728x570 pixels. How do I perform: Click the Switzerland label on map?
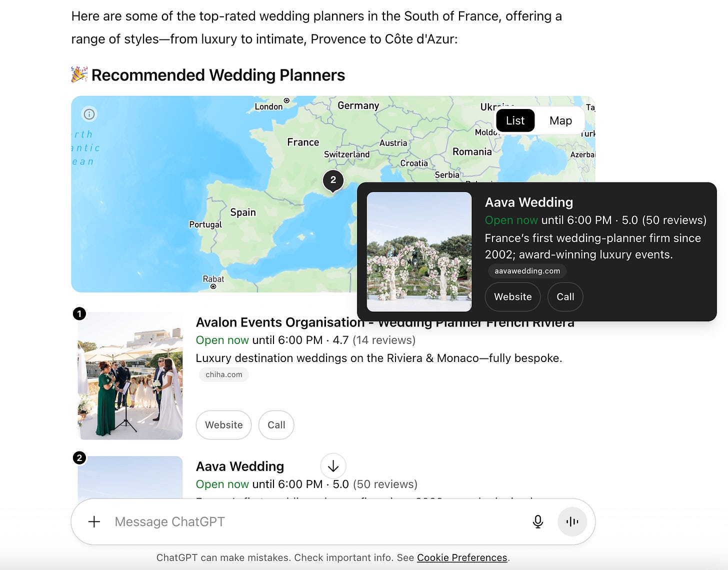click(x=346, y=154)
